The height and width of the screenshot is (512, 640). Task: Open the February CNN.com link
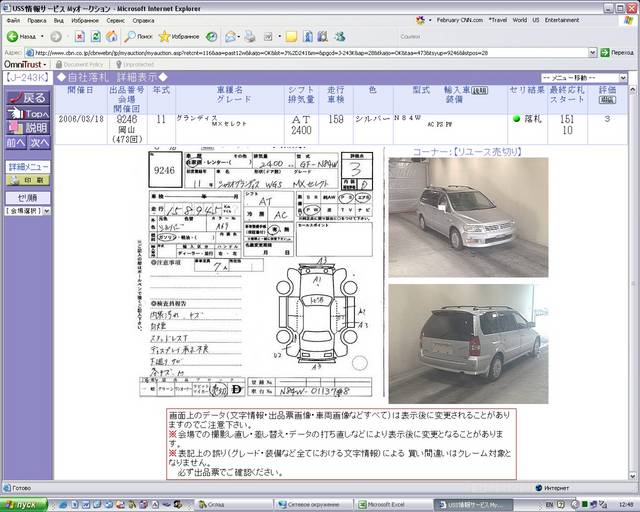(x=459, y=20)
